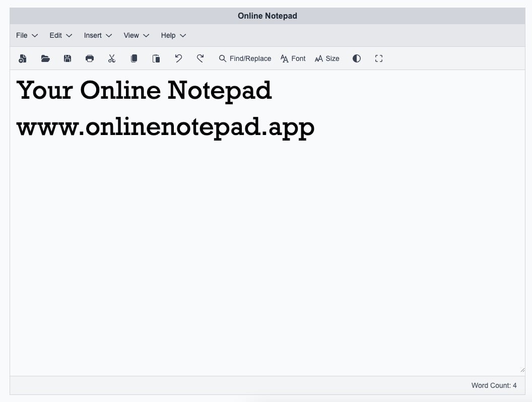
Task: Cut text using the scissors icon
Action: pos(112,58)
